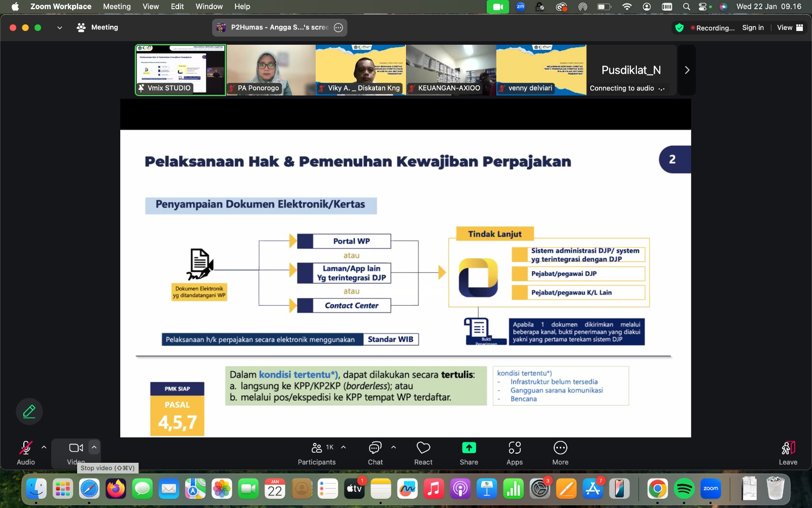Click the Sign in link

pyautogui.click(x=753, y=27)
